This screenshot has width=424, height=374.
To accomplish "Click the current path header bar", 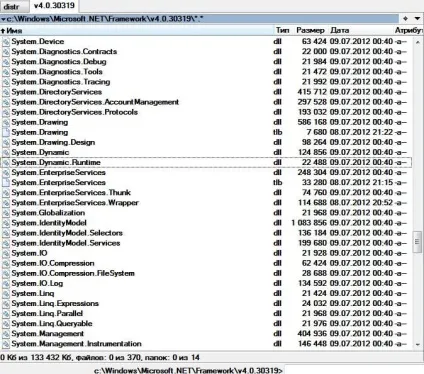I will coord(199,19).
